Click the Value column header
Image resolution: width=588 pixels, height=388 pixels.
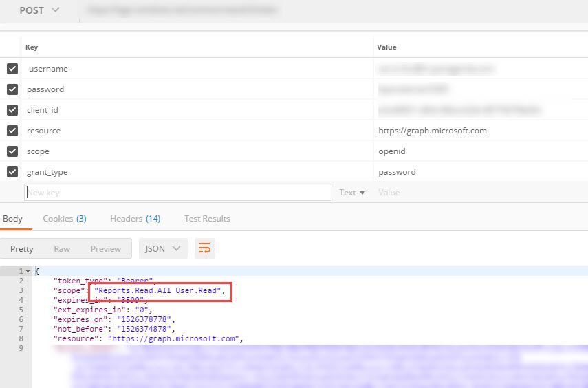click(386, 47)
